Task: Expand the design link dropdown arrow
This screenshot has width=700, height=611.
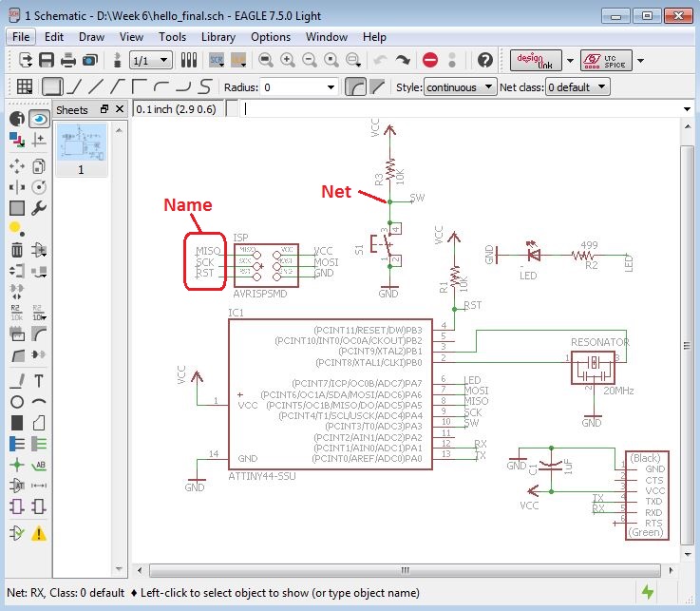Action: click(570, 60)
